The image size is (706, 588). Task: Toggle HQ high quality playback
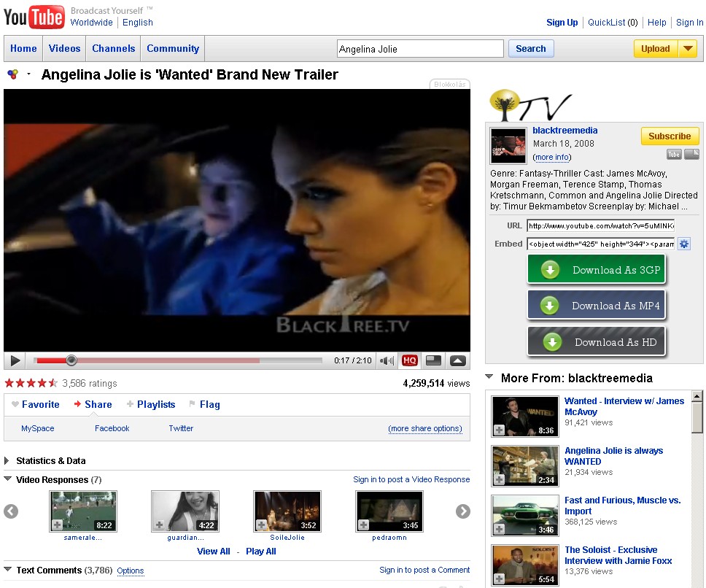[x=409, y=360]
